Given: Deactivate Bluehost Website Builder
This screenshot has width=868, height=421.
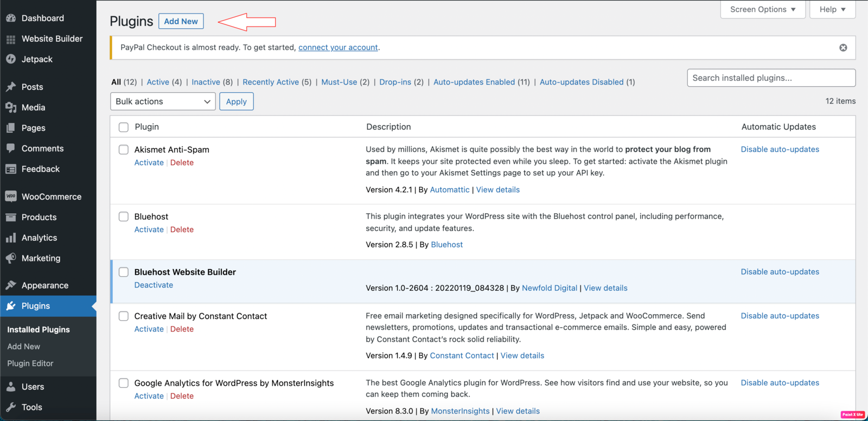Looking at the screenshot, I should 154,285.
